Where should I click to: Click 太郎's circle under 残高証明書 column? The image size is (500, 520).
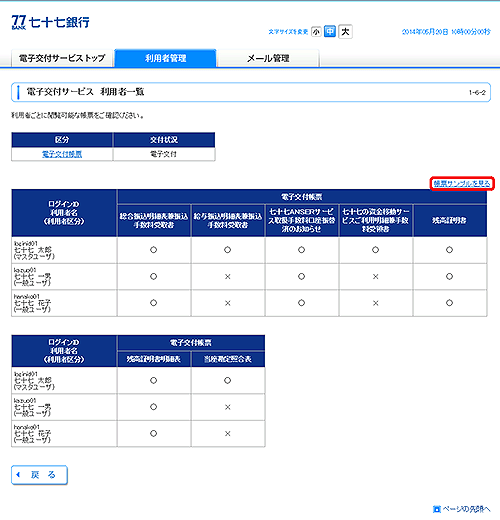pos(449,250)
